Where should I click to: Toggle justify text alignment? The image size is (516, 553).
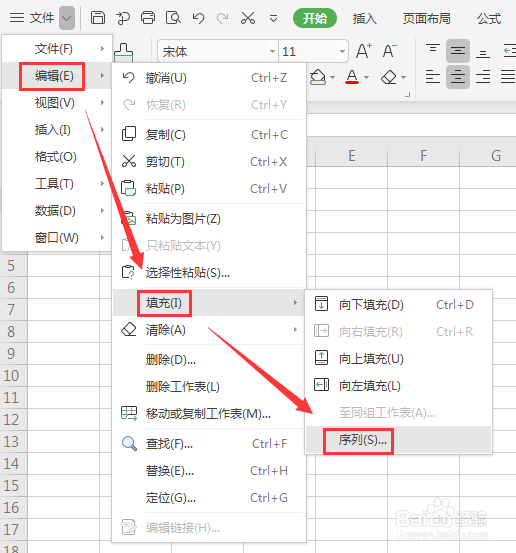(508, 77)
